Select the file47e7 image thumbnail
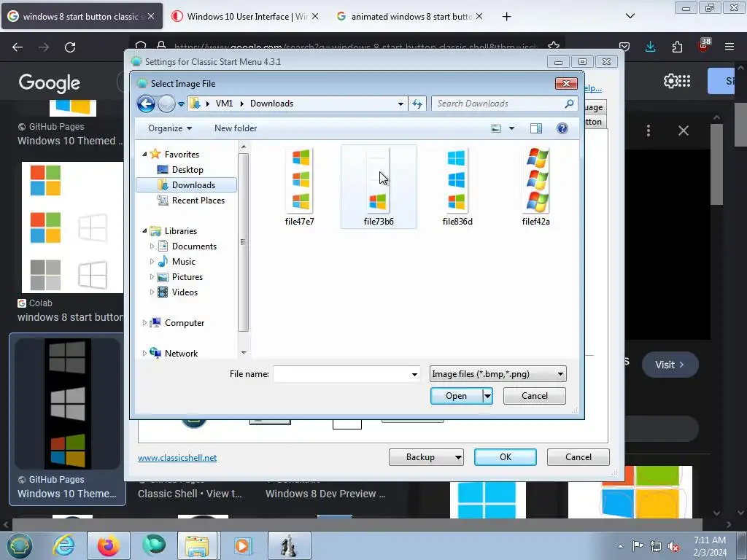 click(300, 180)
